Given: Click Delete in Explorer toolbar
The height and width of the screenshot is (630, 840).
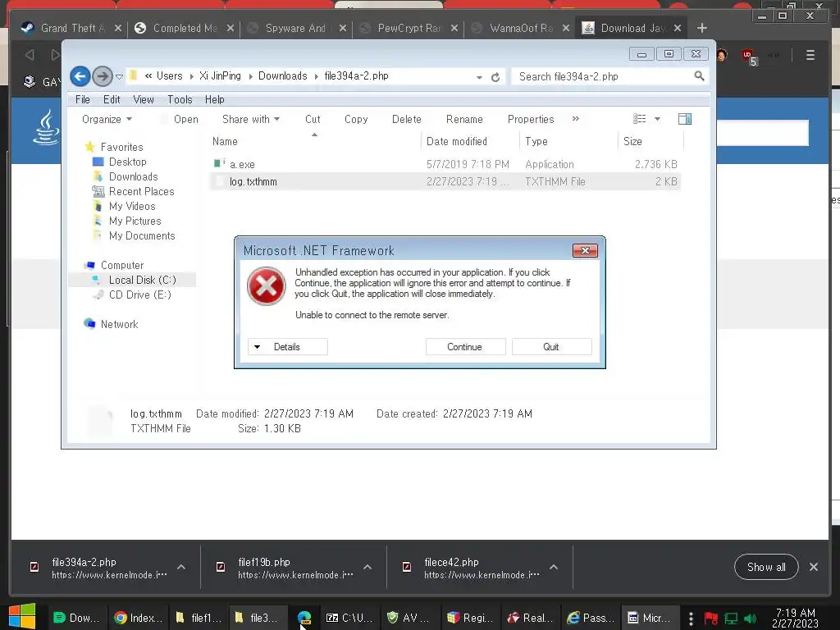Looking at the screenshot, I should click(x=406, y=120).
